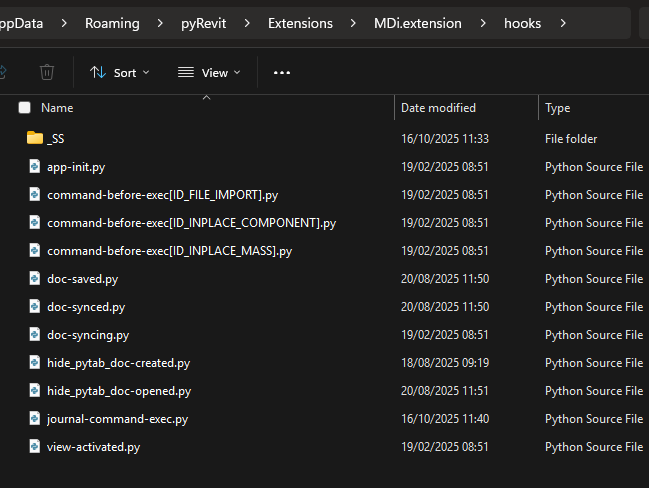Image resolution: width=649 pixels, height=488 pixels.
Task: Click Python Source File type of view-activated.py
Action: tap(594, 447)
